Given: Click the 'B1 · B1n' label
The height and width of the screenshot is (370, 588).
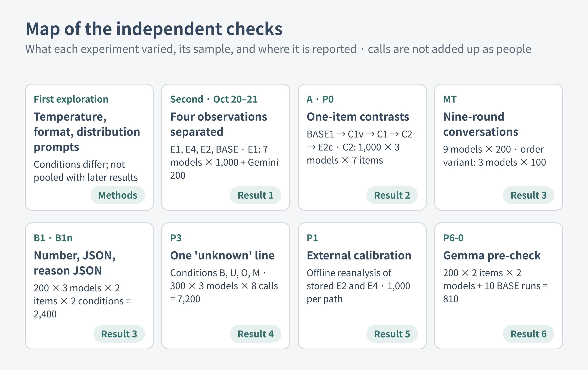Looking at the screenshot, I should pos(53,238).
